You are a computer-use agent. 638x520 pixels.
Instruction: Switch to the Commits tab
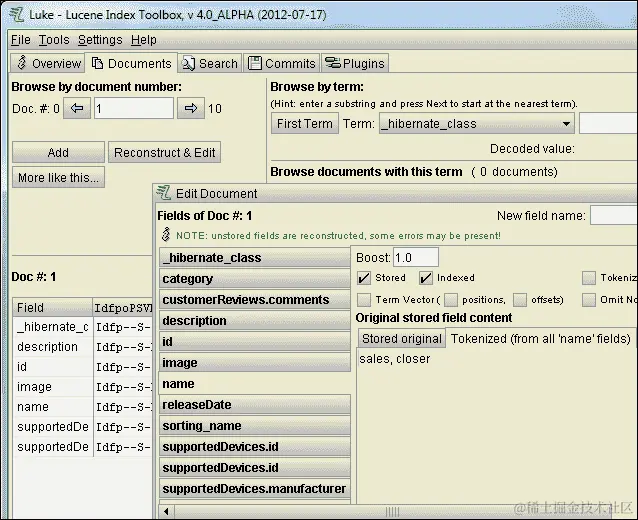pos(282,63)
